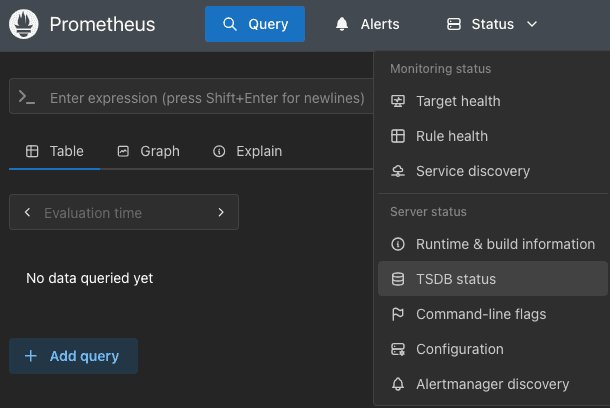Click the server icon beside Status

454,24
